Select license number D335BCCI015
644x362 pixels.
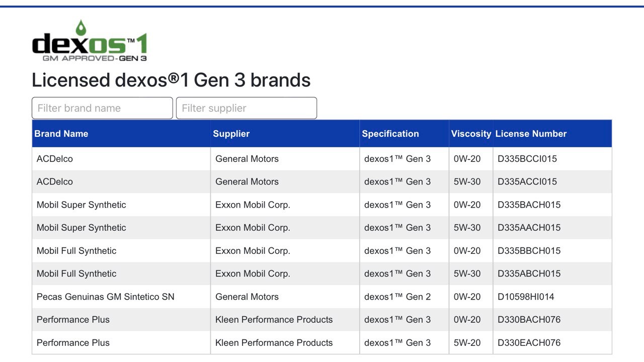(527, 159)
